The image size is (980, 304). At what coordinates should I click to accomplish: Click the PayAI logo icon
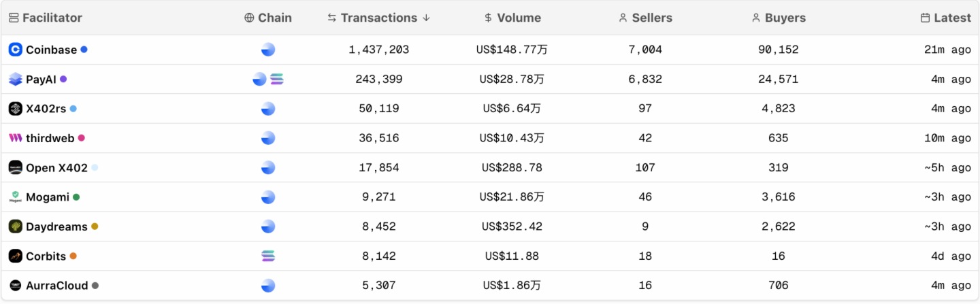(15, 80)
